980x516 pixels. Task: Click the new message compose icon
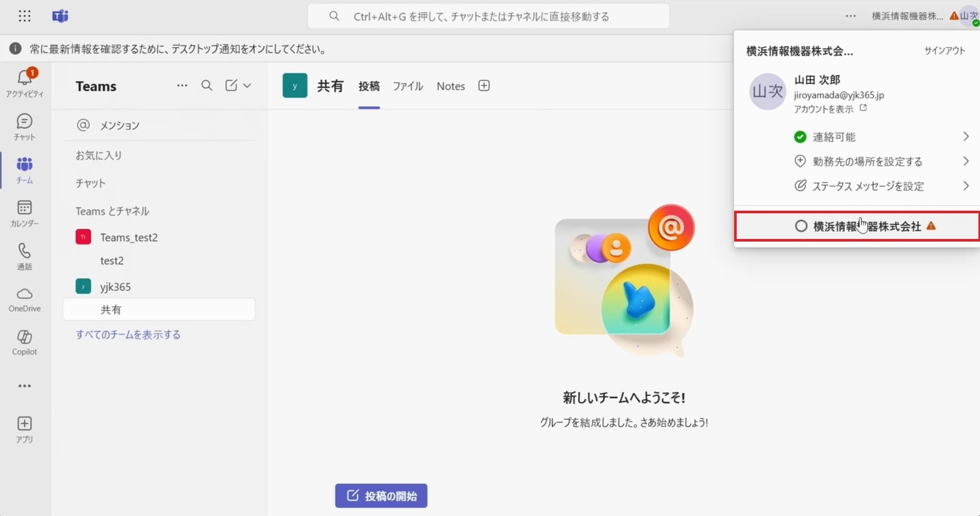(x=231, y=85)
